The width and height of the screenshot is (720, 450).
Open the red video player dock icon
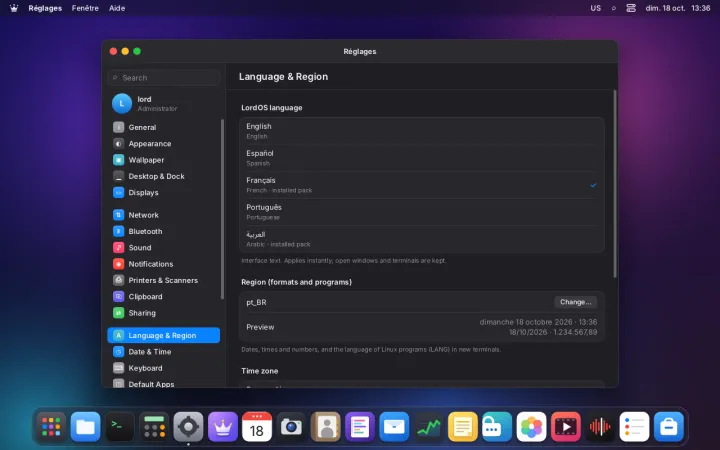[566, 427]
